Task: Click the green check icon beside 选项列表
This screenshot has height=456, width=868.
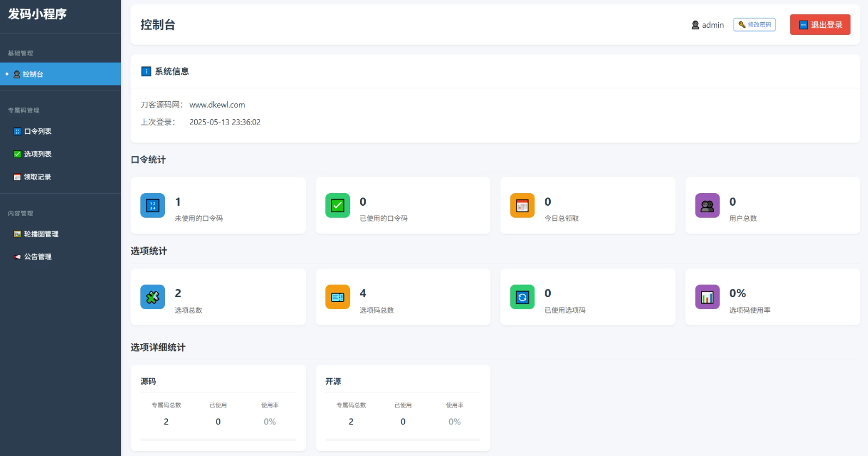Action: [x=17, y=155]
